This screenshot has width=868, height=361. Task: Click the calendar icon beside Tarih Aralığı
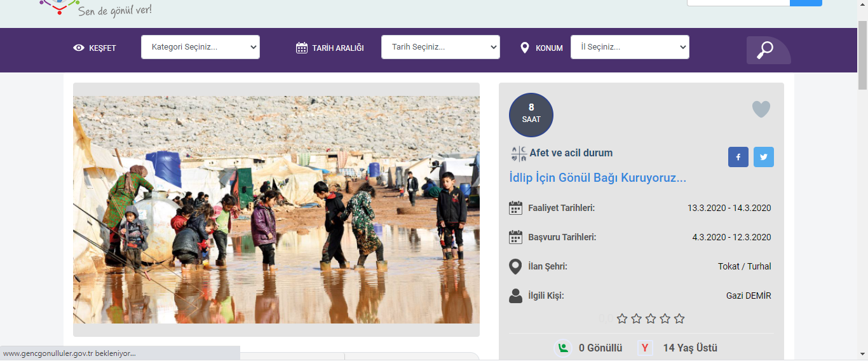click(x=302, y=48)
